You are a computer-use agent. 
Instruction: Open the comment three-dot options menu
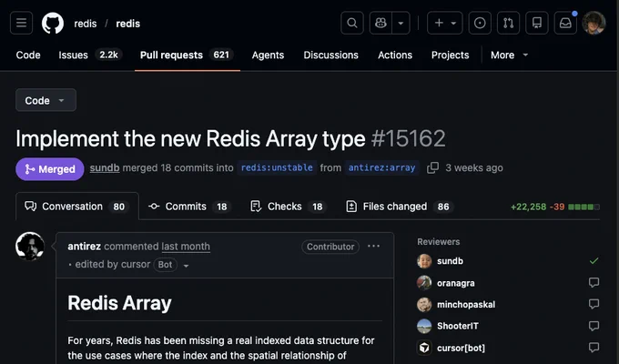(373, 247)
